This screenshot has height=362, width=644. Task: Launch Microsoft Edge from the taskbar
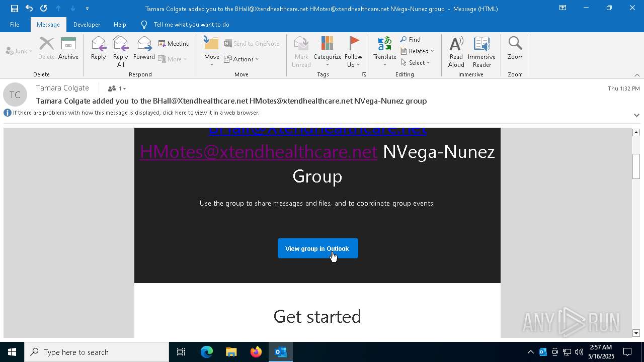[x=207, y=352]
